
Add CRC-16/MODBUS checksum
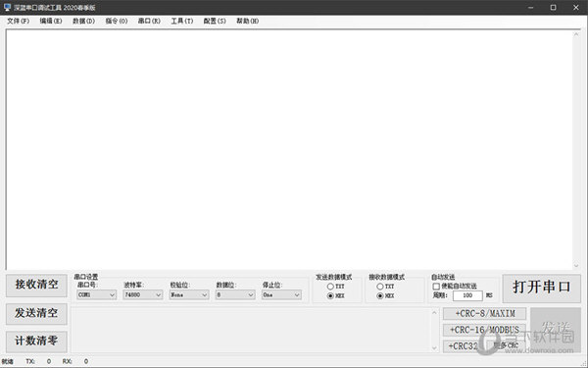pos(484,330)
